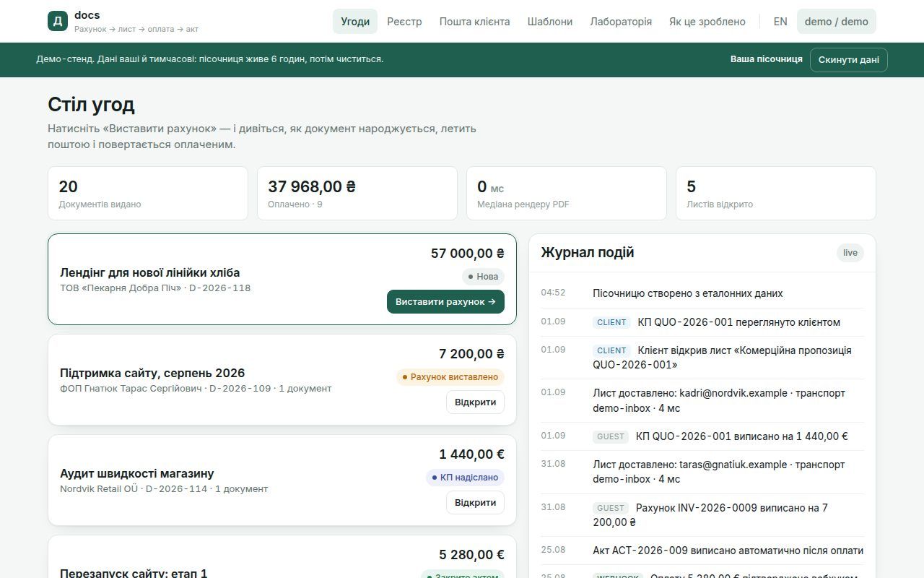
Task: Open the Угоди tab
Action: point(355,22)
